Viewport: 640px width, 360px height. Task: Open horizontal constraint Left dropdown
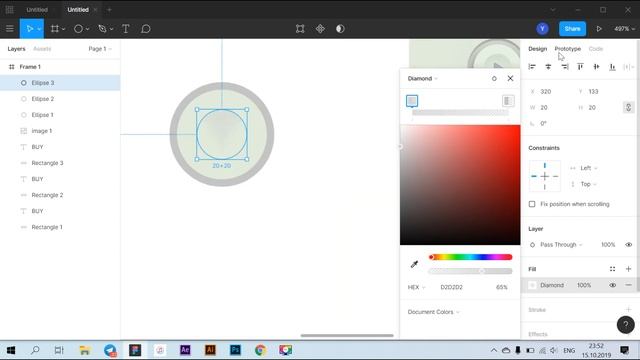[589, 168]
